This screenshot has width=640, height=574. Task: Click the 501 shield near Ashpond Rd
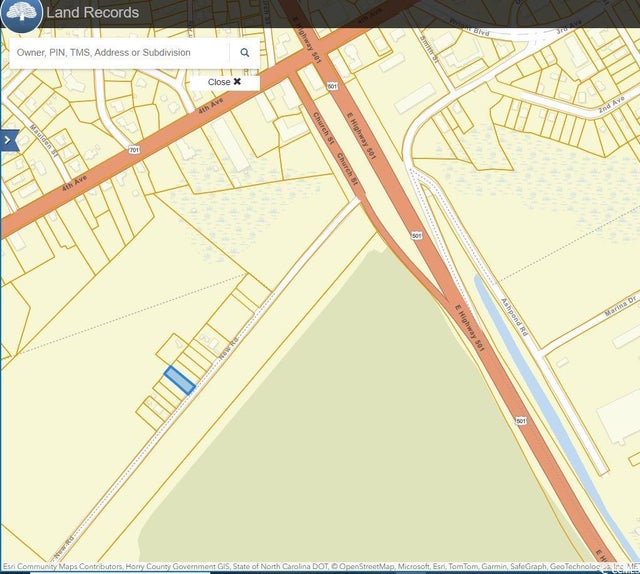click(416, 235)
